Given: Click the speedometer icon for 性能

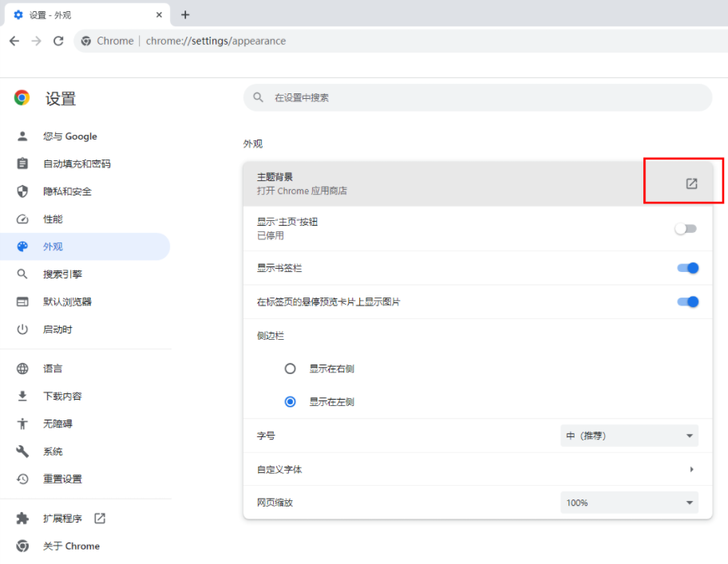Looking at the screenshot, I should coord(22,219).
